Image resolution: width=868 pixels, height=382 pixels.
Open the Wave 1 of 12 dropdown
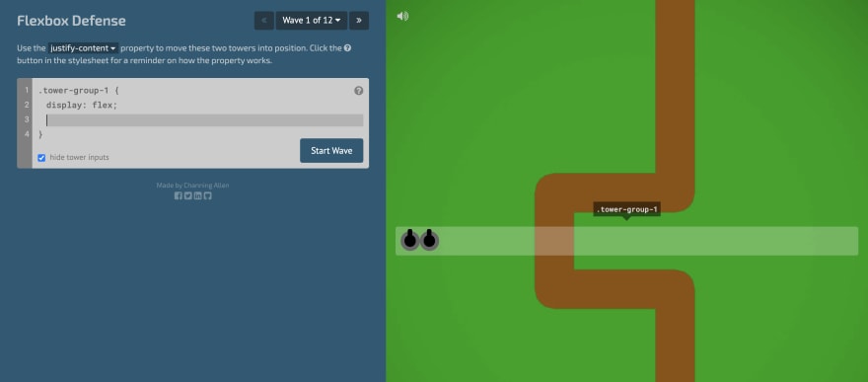coord(312,21)
